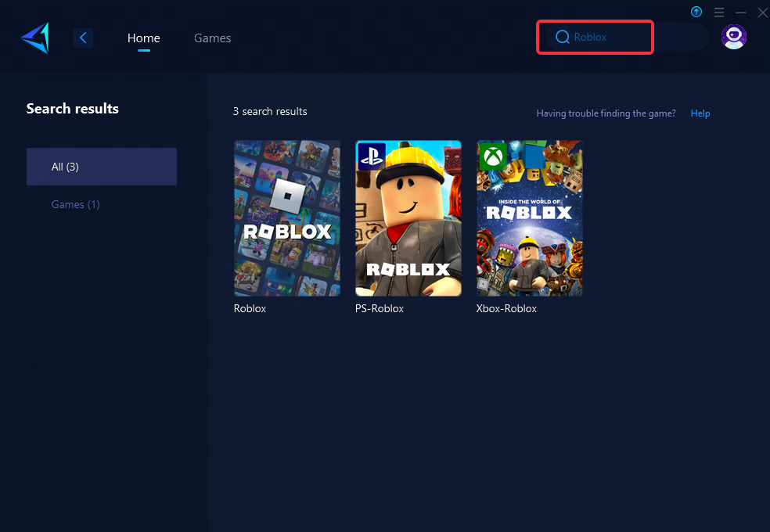Screen dimensions: 770x532
Task: Open the Roblox game thumbnail
Action: [x=286, y=218]
